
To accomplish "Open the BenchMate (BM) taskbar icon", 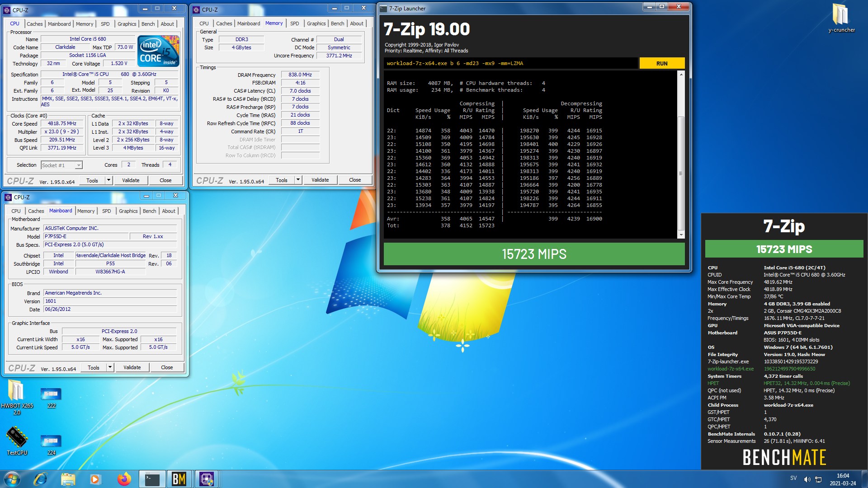I will [179, 479].
